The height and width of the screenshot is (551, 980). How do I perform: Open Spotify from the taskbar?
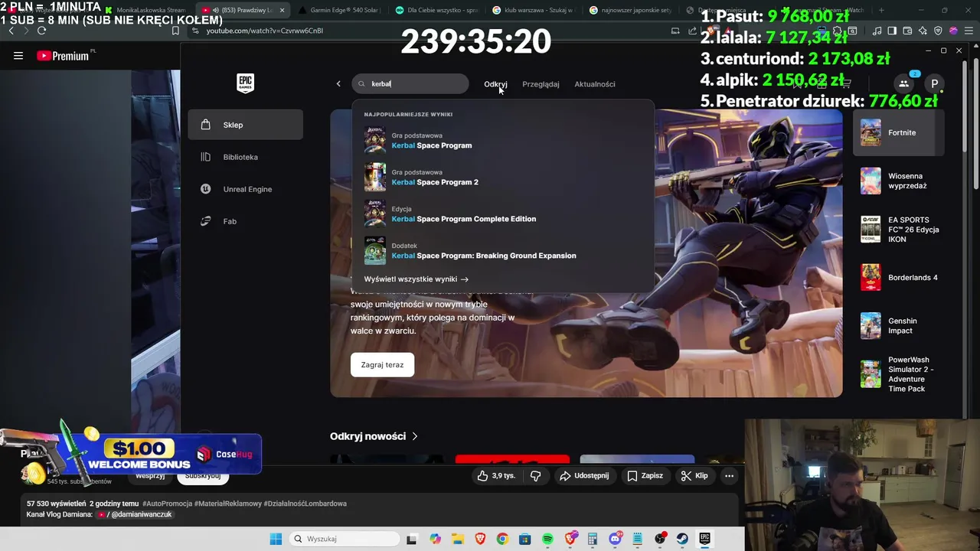[x=547, y=539]
